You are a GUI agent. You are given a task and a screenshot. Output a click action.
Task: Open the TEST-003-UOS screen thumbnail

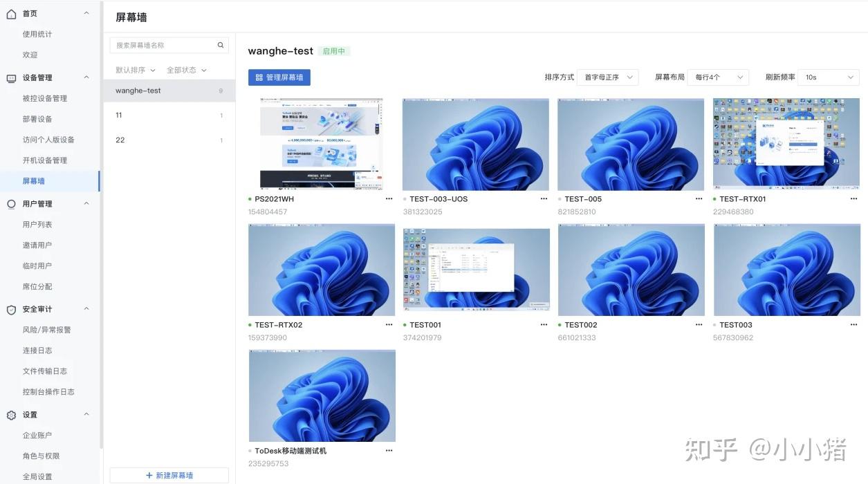(x=476, y=144)
